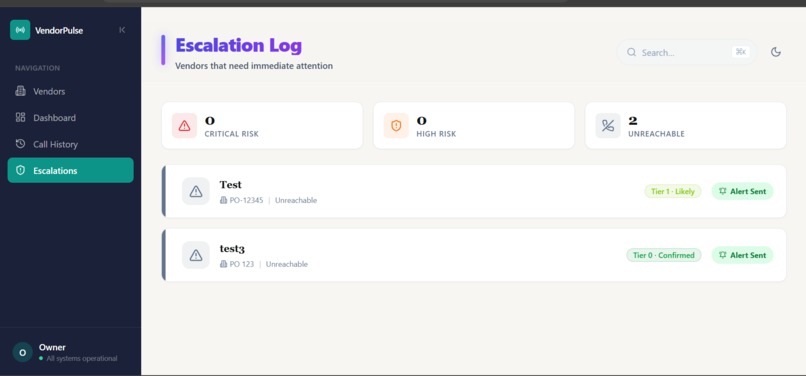Click the Critical Risk warning triangle icon
The height and width of the screenshot is (376, 806).
click(185, 126)
